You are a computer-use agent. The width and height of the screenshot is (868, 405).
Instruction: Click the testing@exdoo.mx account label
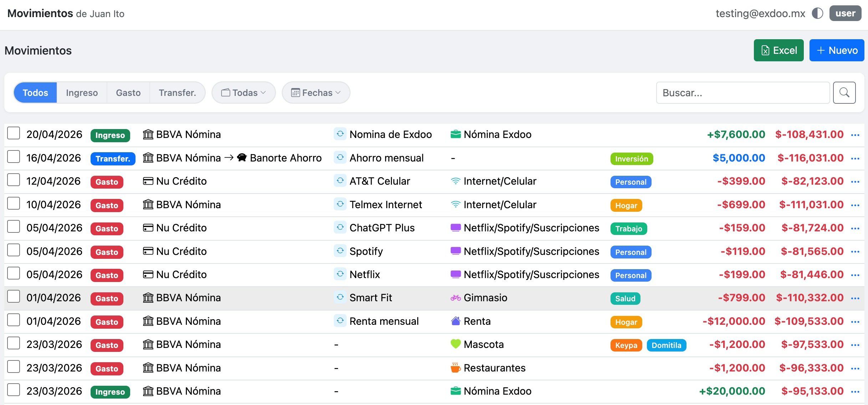click(760, 14)
